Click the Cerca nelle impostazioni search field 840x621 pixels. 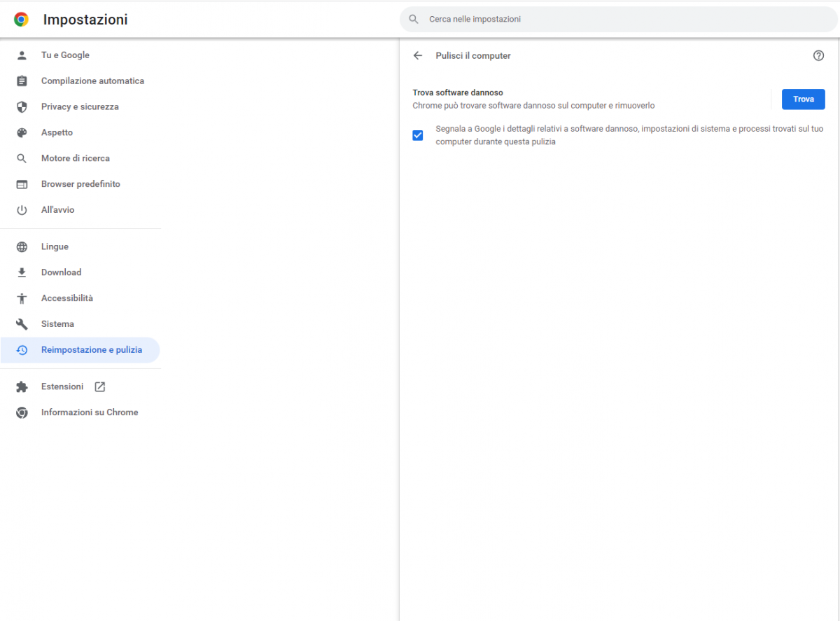pos(616,20)
